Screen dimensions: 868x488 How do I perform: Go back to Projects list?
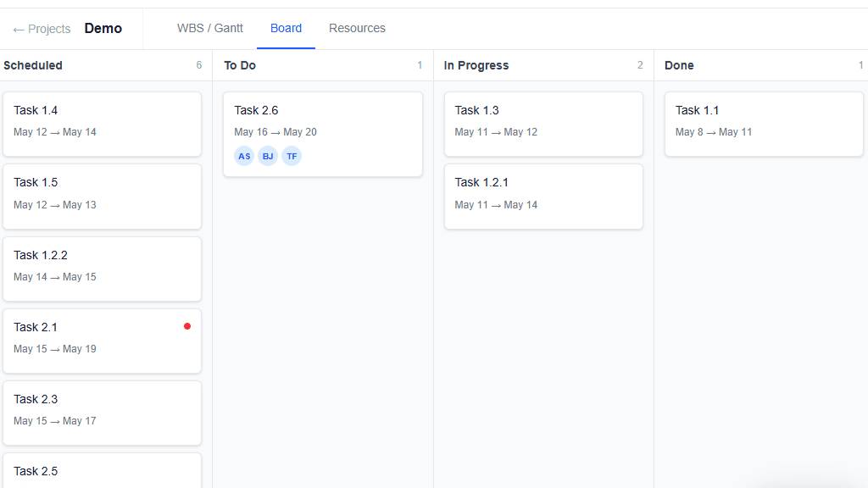pos(42,29)
